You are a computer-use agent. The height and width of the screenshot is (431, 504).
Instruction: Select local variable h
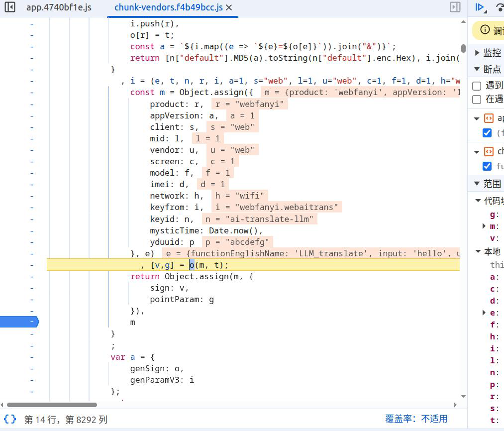coord(494,336)
